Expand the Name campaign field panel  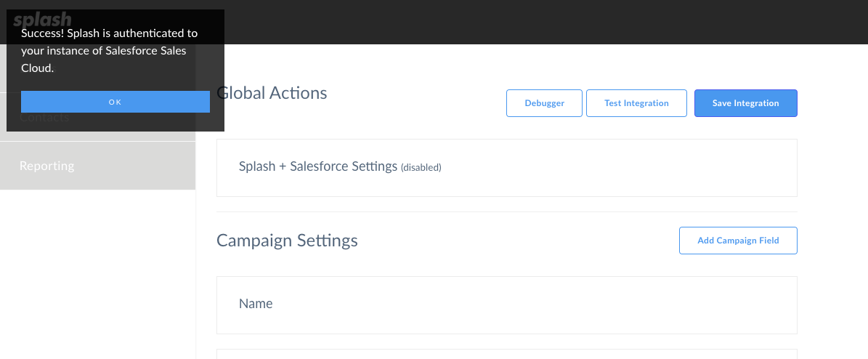pos(506,305)
